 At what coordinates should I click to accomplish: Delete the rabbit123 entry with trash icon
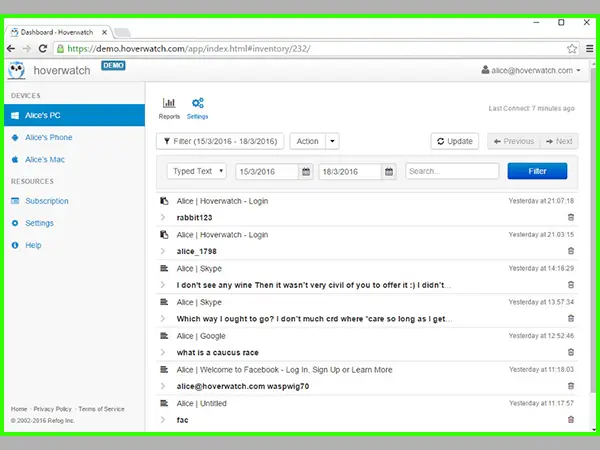click(x=571, y=217)
